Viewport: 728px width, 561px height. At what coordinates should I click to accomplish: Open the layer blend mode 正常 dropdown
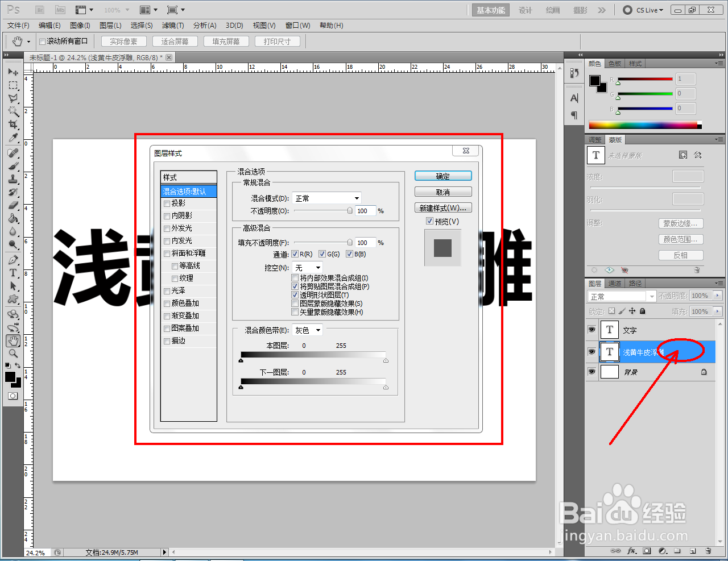coord(622,297)
